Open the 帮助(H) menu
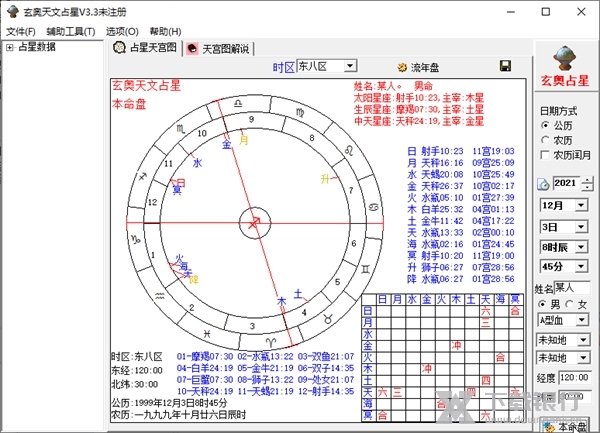Image resolution: width=600 pixels, height=433 pixels. point(165,31)
